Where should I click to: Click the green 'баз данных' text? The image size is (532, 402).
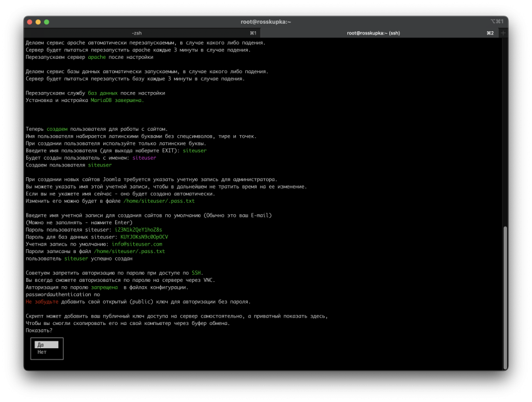tap(103, 93)
